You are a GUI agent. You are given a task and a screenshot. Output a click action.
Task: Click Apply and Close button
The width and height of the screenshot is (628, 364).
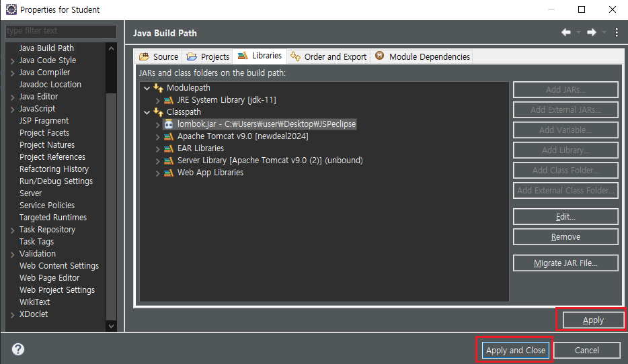pyautogui.click(x=516, y=350)
